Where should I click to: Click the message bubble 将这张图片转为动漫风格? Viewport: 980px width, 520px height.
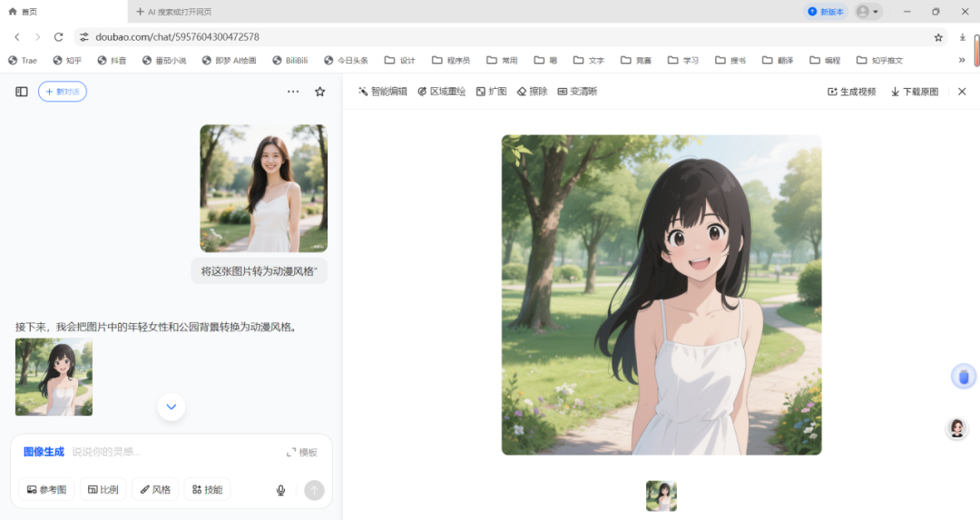tap(260, 271)
